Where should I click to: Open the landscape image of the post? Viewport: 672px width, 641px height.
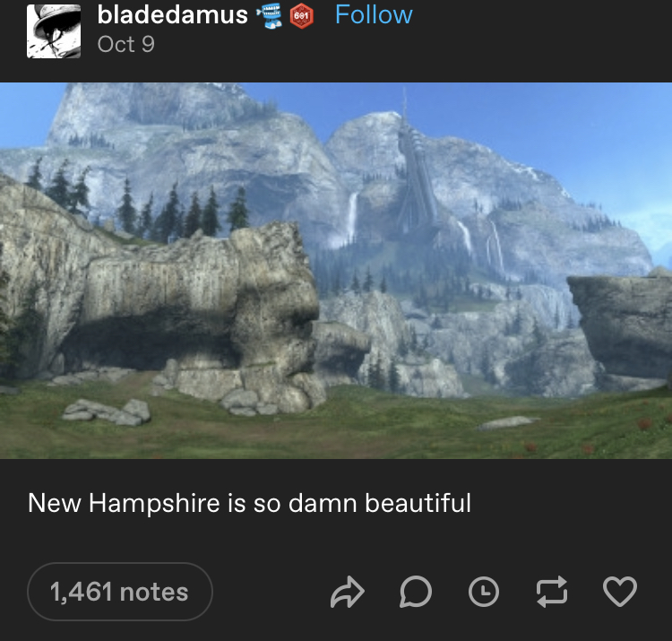tap(336, 271)
